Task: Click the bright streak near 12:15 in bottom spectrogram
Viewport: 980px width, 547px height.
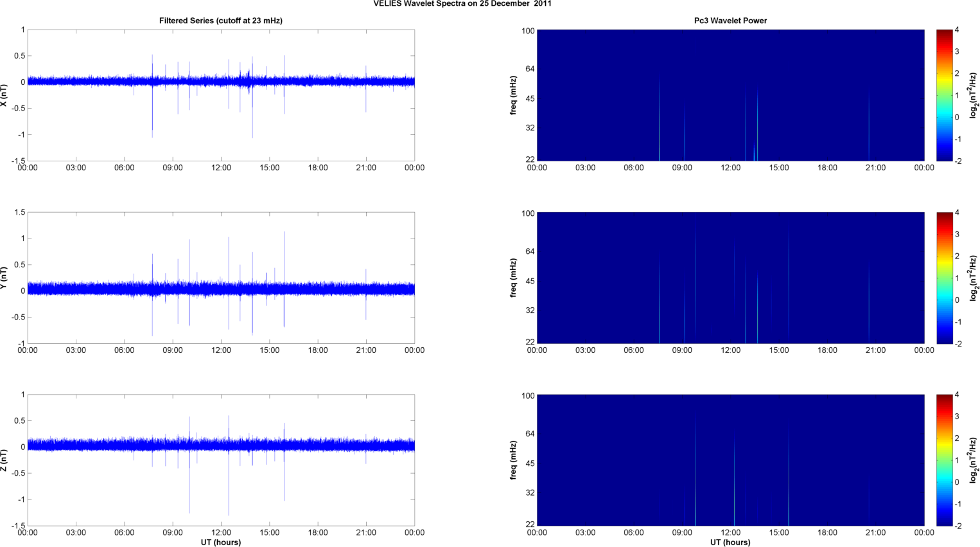Action: pos(734,482)
